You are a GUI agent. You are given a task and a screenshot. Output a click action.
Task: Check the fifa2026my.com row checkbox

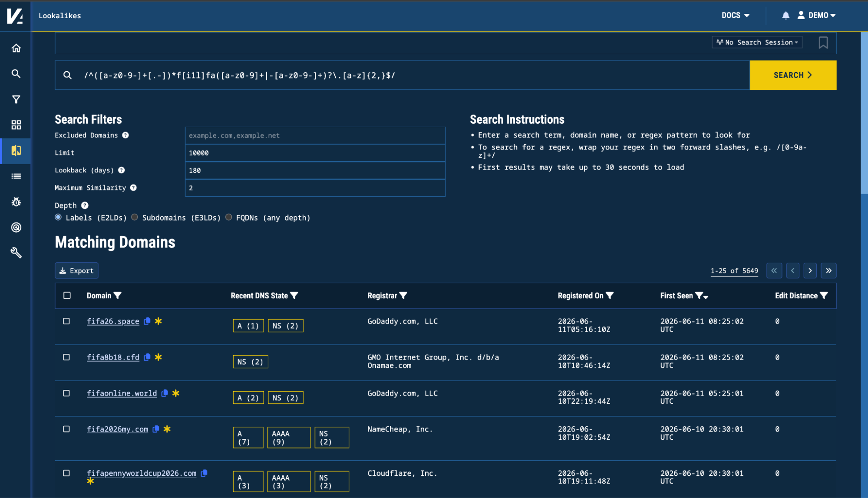coord(66,429)
